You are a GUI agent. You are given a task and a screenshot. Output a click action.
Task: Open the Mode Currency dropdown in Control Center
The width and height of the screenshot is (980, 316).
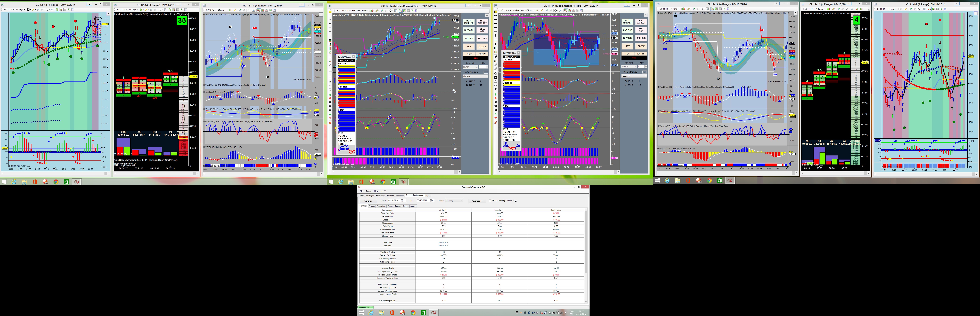(454, 201)
